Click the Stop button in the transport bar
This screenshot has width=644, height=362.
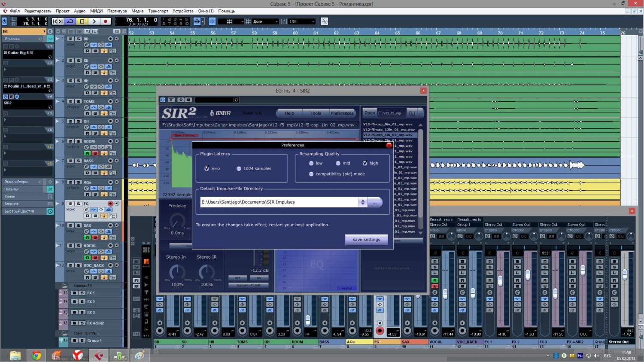click(82, 21)
